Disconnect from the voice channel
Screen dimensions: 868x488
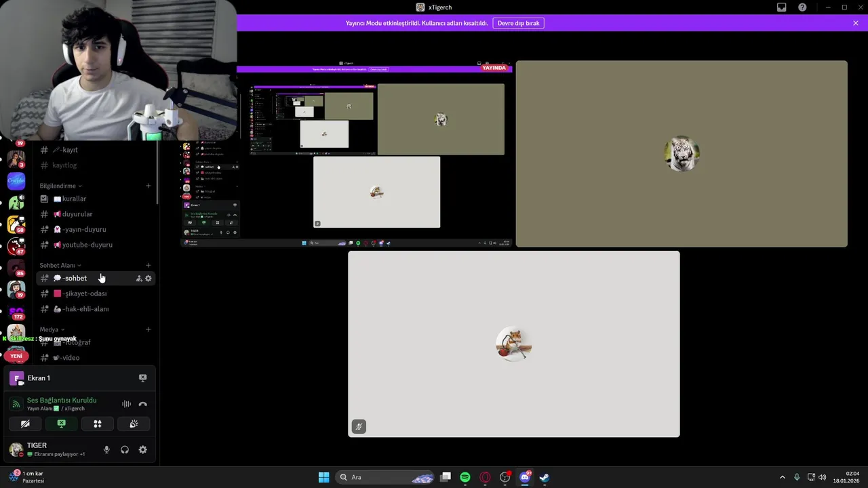pyautogui.click(x=142, y=404)
